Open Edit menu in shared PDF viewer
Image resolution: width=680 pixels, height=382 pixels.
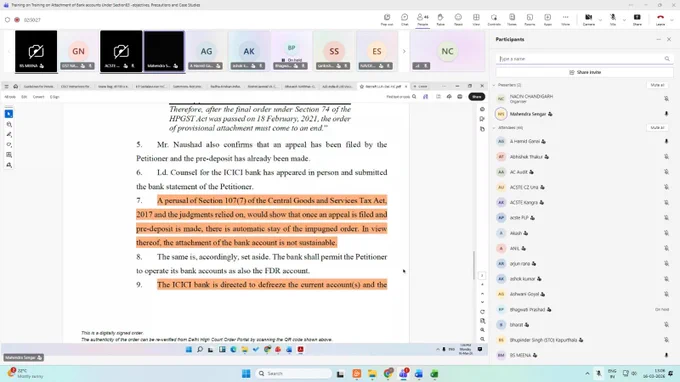tap(24, 97)
